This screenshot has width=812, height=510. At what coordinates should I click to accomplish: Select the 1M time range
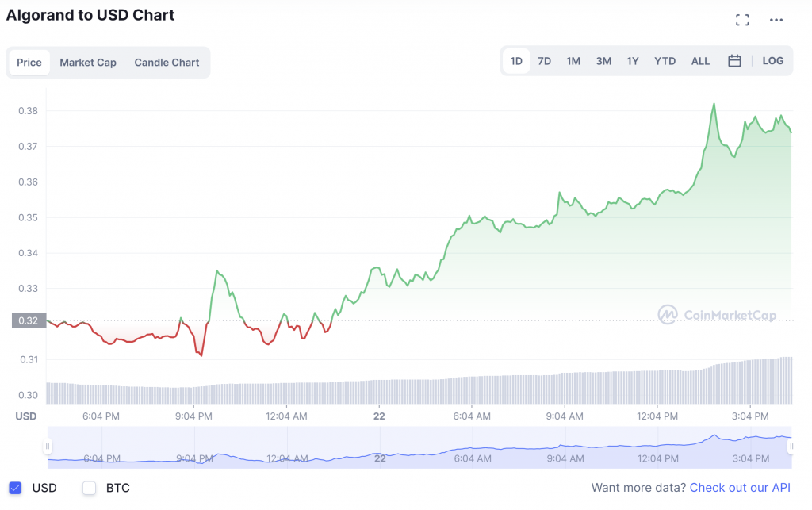pos(573,61)
